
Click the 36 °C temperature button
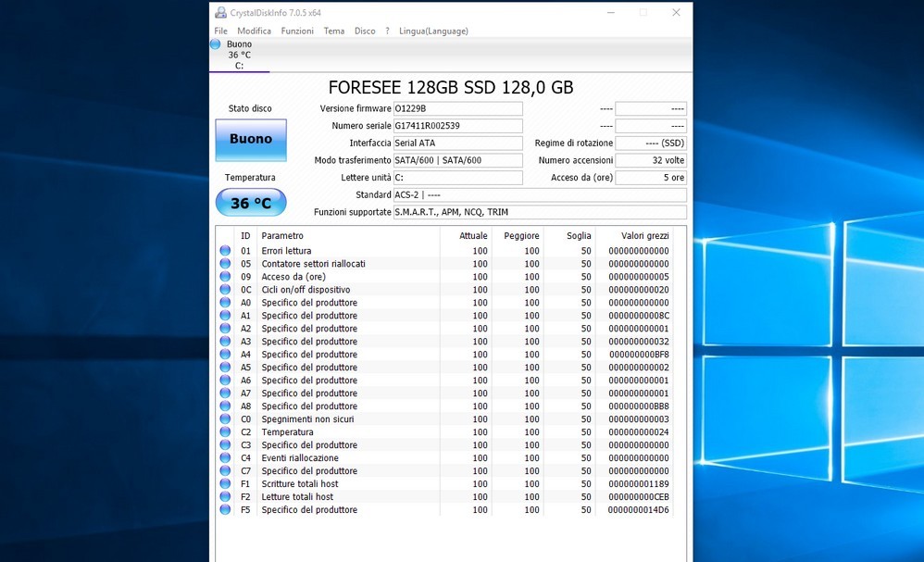click(251, 203)
